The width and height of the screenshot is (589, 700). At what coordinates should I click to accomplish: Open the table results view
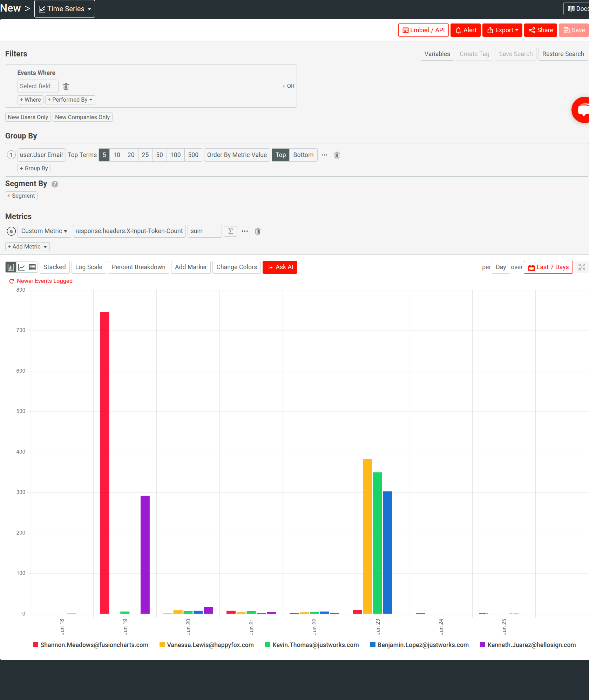point(32,267)
